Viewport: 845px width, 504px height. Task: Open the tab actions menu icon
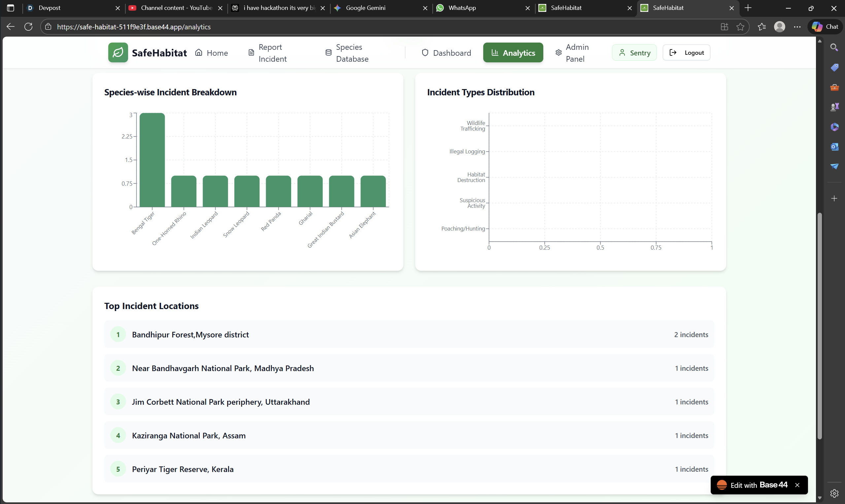[x=11, y=8]
